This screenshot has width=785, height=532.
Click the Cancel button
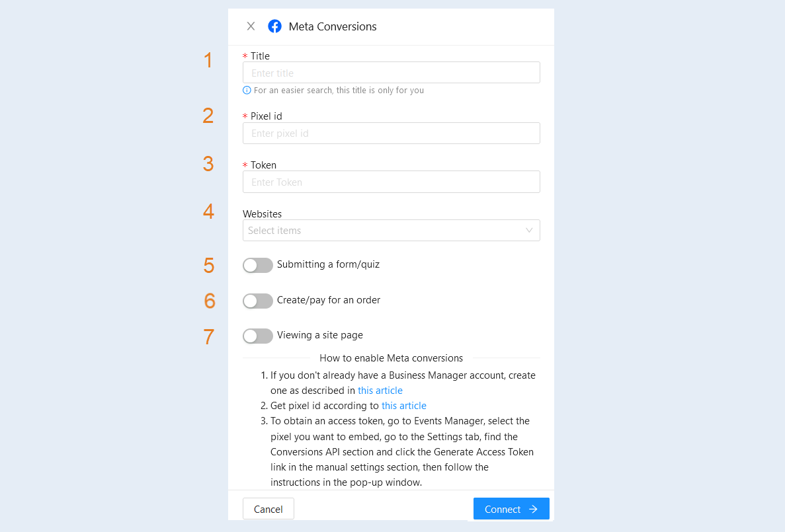[269, 509]
